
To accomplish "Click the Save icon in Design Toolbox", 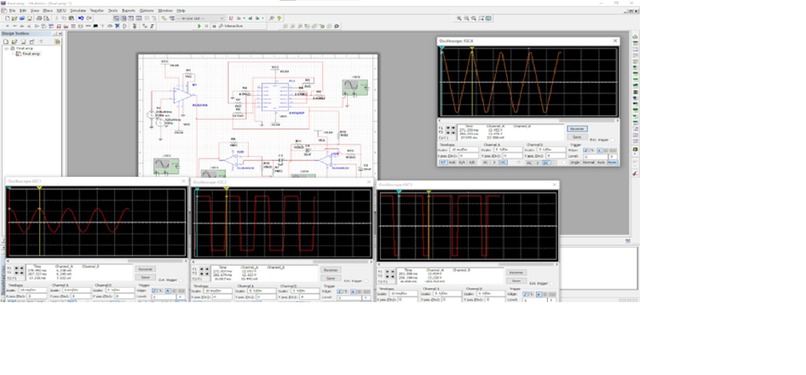I will [x=24, y=42].
